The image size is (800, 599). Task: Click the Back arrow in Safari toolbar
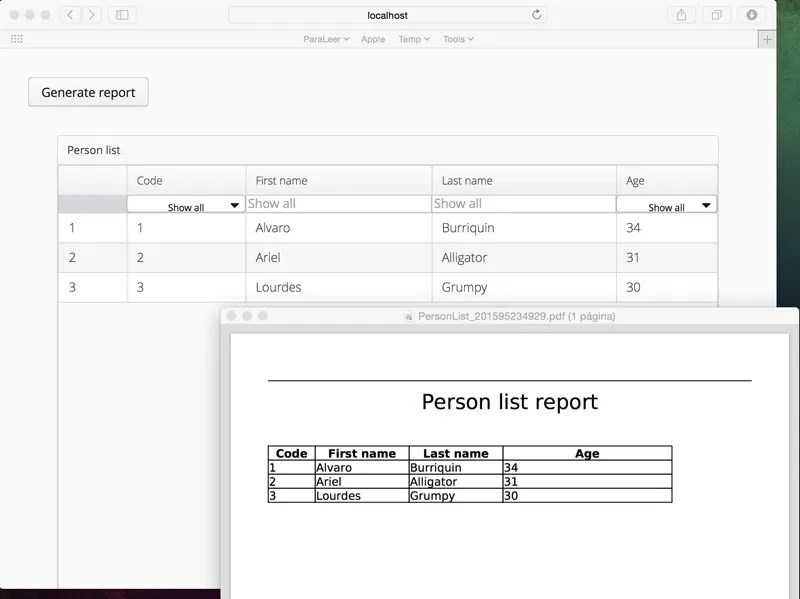[x=68, y=15]
